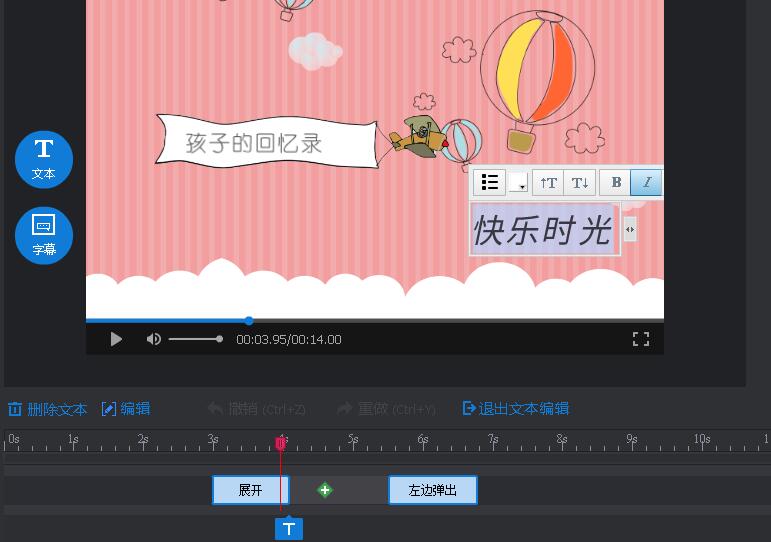The height and width of the screenshot is (542, 771).
Task: Open the text alignment list icon
Action: [x=489, y=182]
